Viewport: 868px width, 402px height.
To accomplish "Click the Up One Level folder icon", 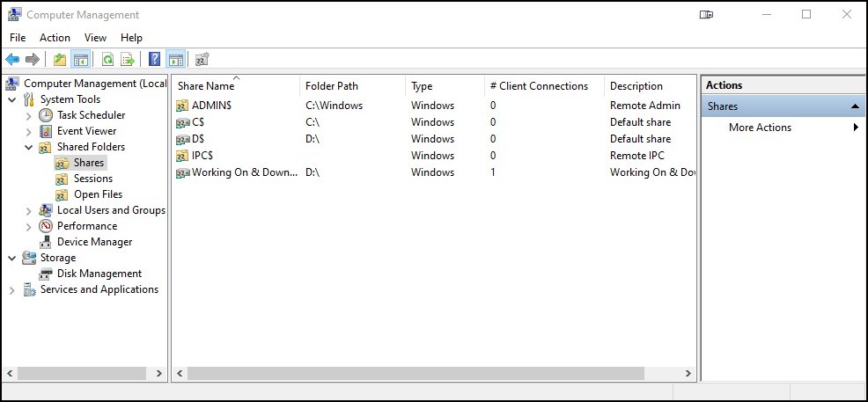I will coord(60,59).
